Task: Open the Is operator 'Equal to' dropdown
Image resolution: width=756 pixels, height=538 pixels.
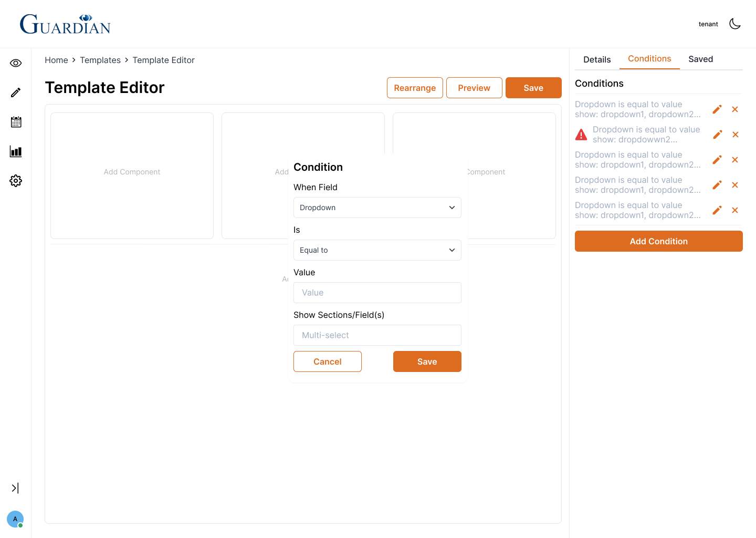Action: [377, 250]
